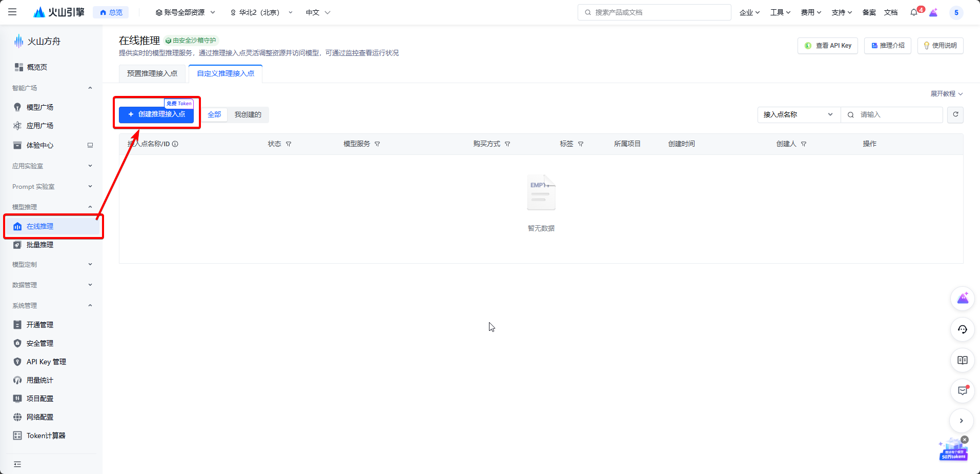Image resolution: width=980 pixels, height=474 pixels.
Task: Open the filter funnel on 状态 column
Action: pyautogui.click(x=289, y=144)
